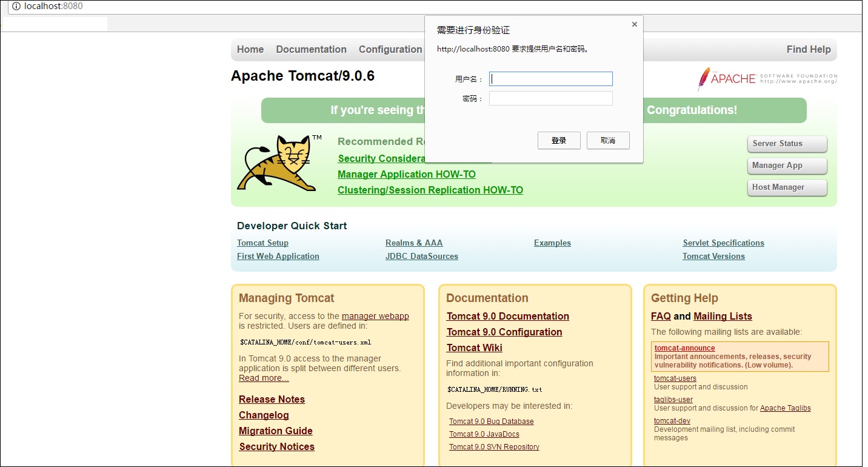Open the Tomcat Versions link

[x=713, y=256]
